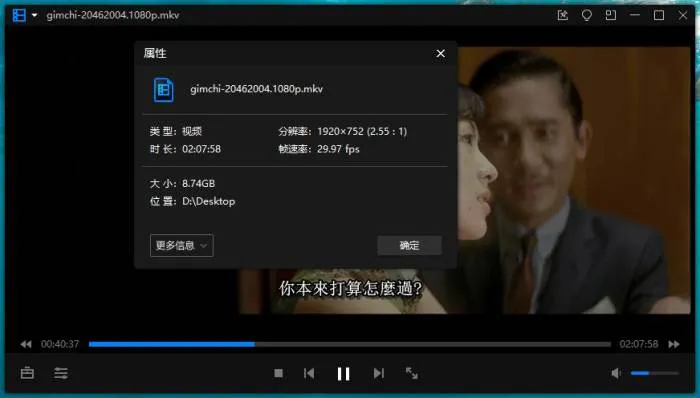Screen dimensions: 700x398
Task: Open the player logo main menu
Action: [x=19, y=15]
